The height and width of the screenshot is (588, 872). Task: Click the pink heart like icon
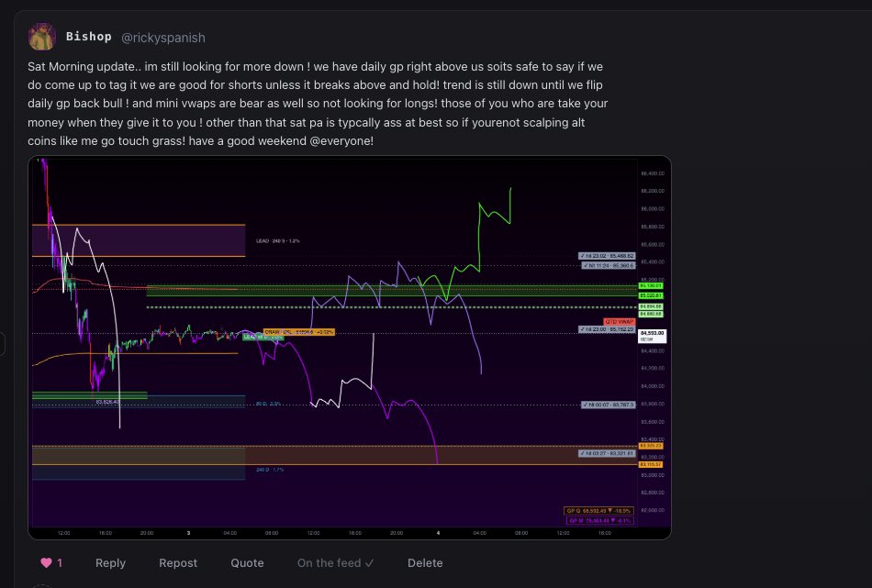click(x=46, y=562)
